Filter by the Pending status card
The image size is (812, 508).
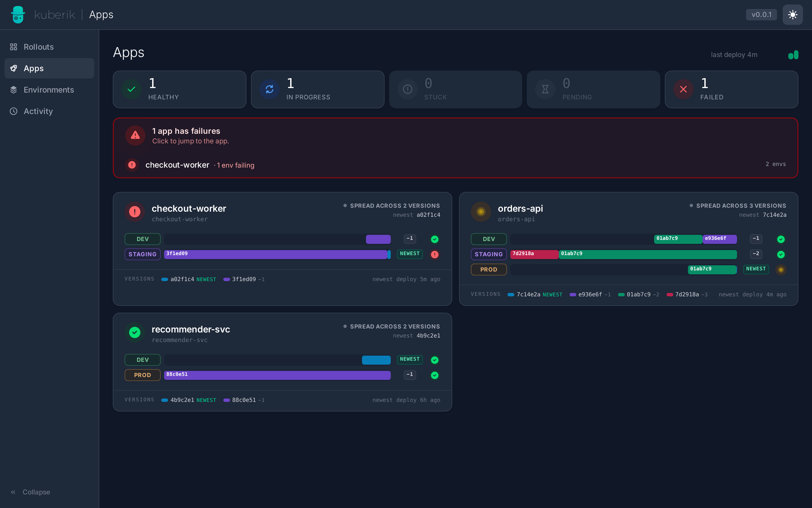tap(593, 89)
